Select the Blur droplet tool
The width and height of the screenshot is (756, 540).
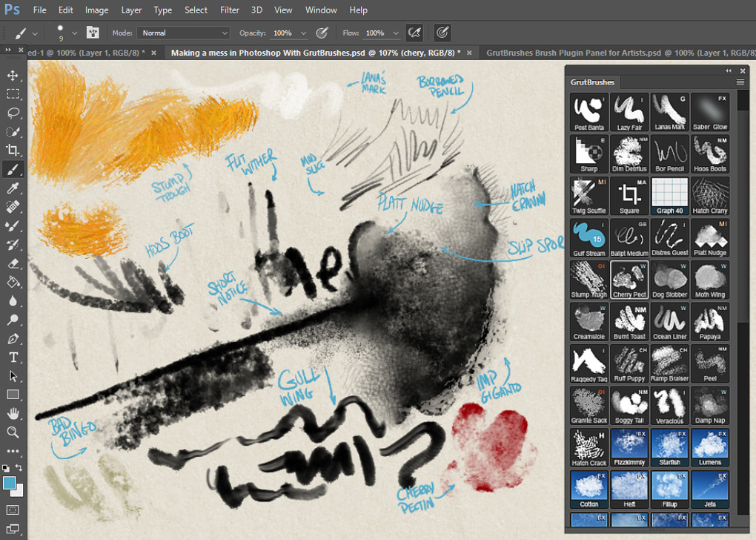click(x=13, y=301)
